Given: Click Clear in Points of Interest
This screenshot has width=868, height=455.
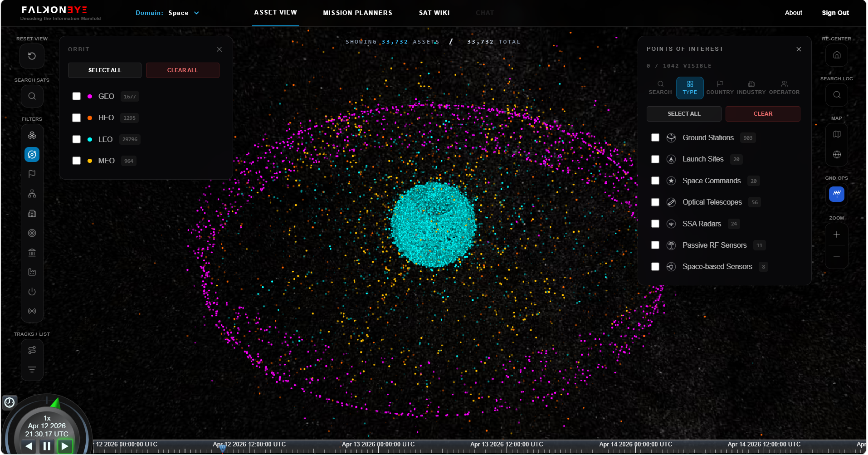Looking at the screenshot, I should (763, 114).
